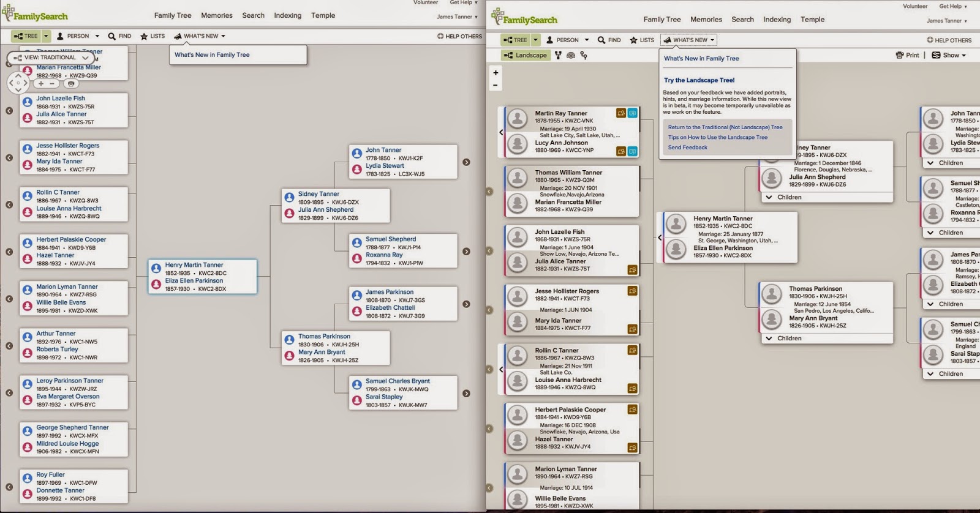Open TREE dropdown arrow in left window
The image size is (980, 513).
pos(46,36)
